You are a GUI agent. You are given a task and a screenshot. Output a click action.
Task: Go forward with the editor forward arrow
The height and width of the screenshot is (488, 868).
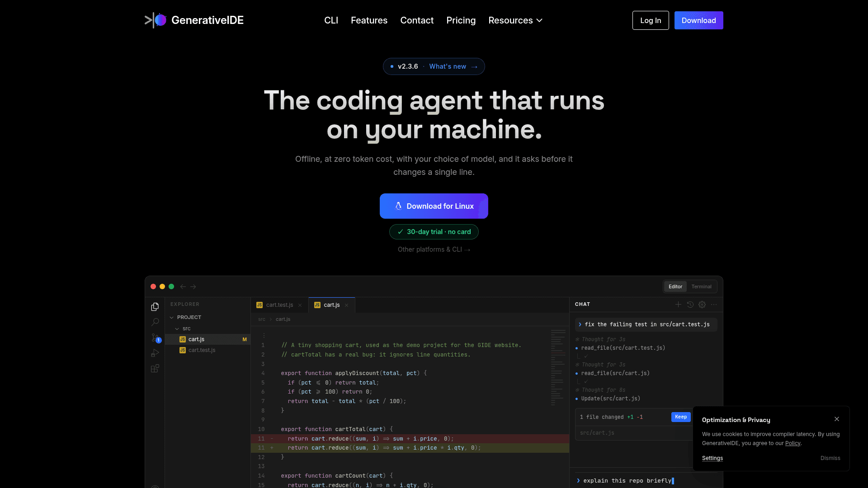[x=193, y=286]
